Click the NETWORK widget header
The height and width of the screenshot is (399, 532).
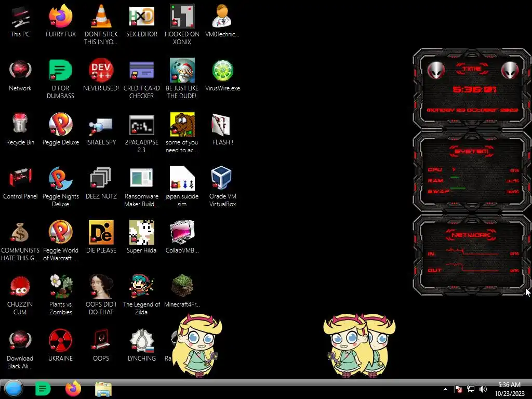pyautogui.click(x=471, y=235)
